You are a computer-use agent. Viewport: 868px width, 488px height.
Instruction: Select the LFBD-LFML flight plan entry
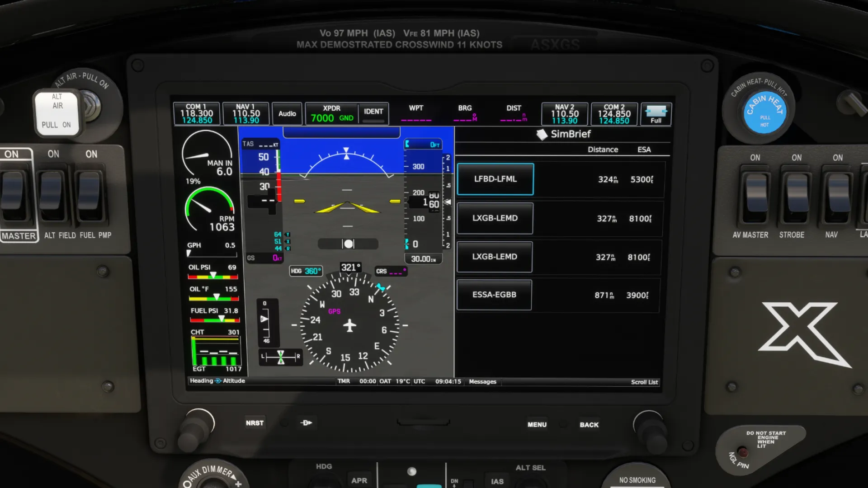point(495,179)
